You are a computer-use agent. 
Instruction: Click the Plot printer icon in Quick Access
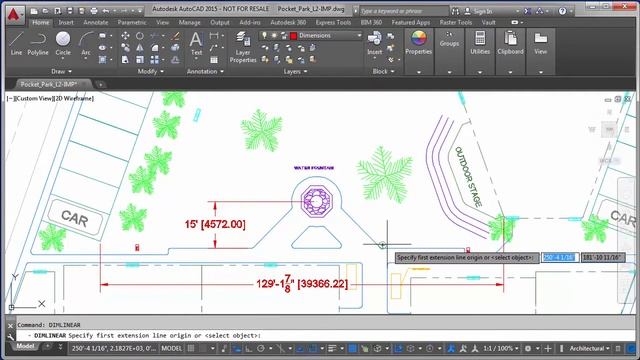click(94, 11)
